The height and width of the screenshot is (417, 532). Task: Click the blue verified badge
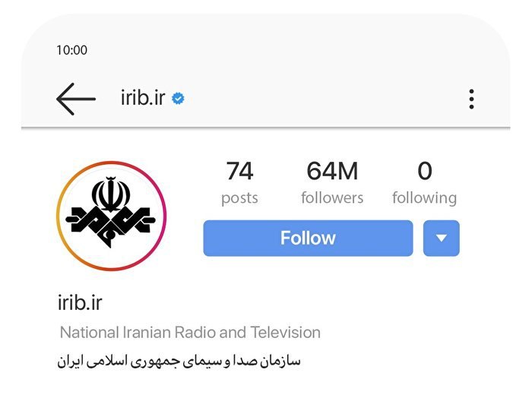tap(178, 99)
